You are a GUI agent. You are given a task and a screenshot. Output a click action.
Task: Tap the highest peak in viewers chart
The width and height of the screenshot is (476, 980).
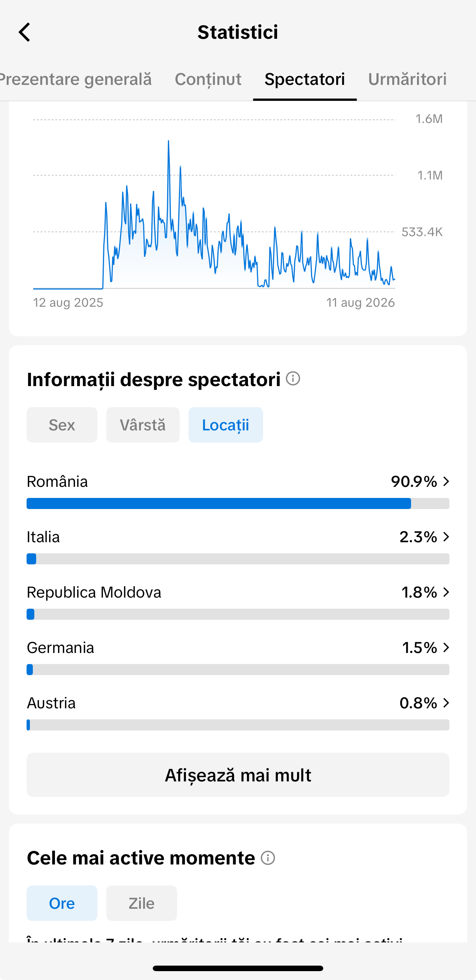point(168,141)
